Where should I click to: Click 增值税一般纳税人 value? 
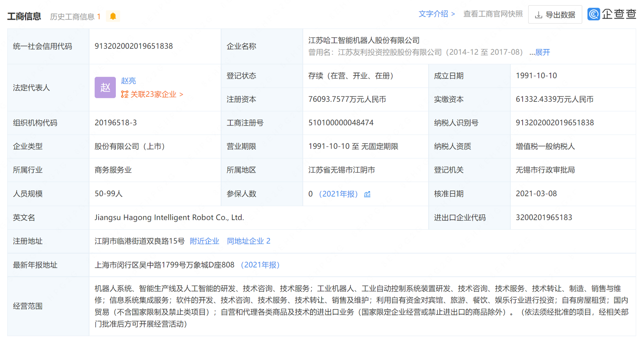point(545,146)
